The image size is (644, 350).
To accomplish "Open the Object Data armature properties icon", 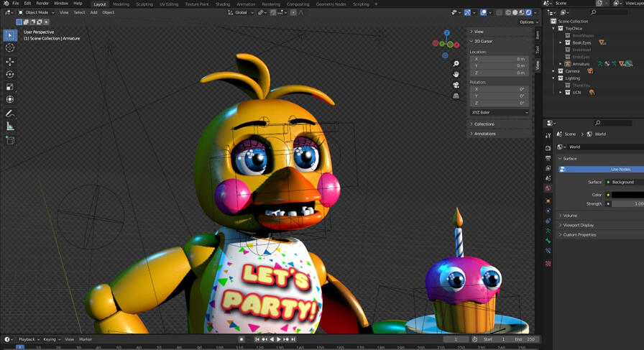I will (548, 231).
